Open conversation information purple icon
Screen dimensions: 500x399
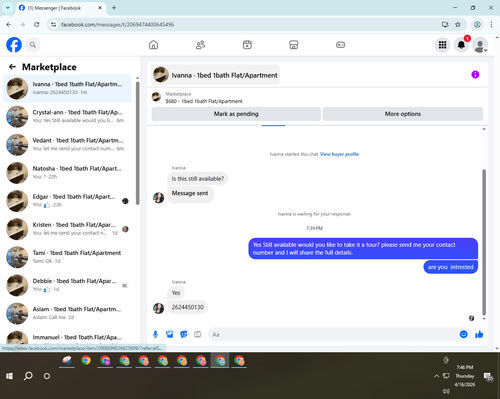(475, 74)
